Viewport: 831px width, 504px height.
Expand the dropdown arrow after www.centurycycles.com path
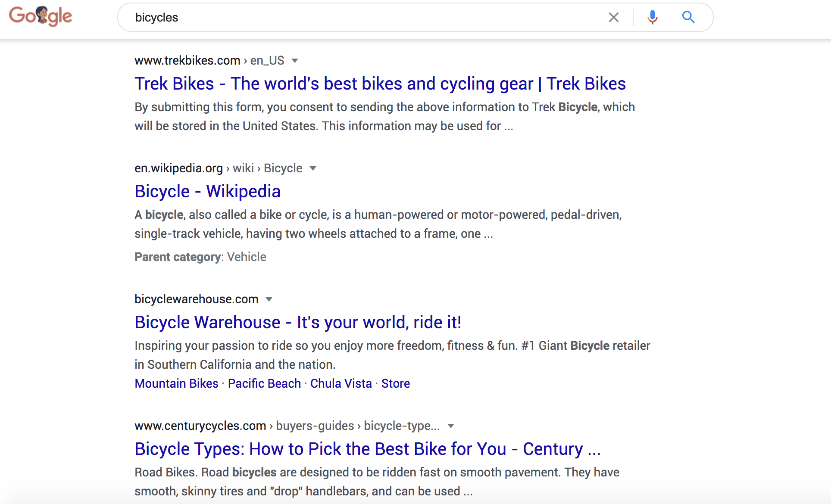[x=451, y=426]
